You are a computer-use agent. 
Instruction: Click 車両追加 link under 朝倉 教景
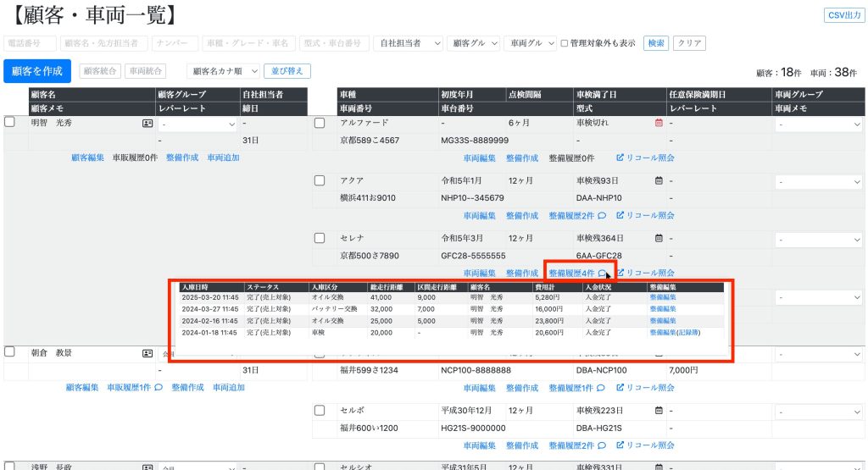[x=229, y=388]
